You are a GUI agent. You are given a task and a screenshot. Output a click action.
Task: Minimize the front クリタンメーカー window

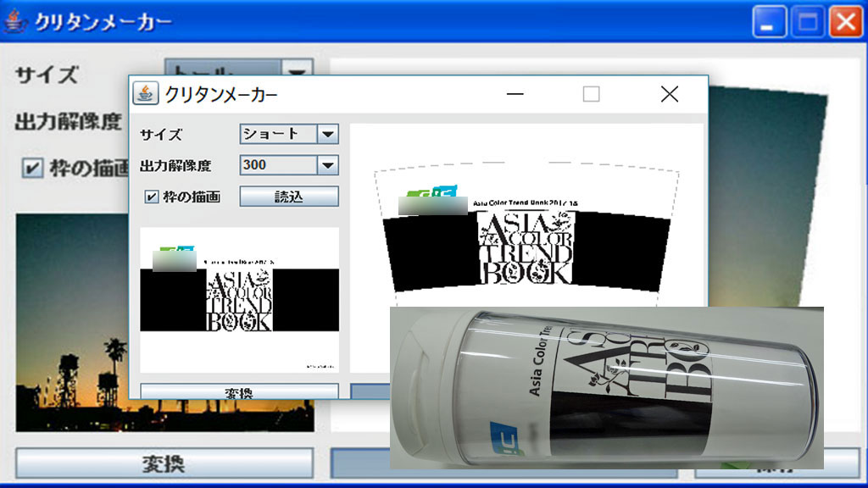pos(515,94)
